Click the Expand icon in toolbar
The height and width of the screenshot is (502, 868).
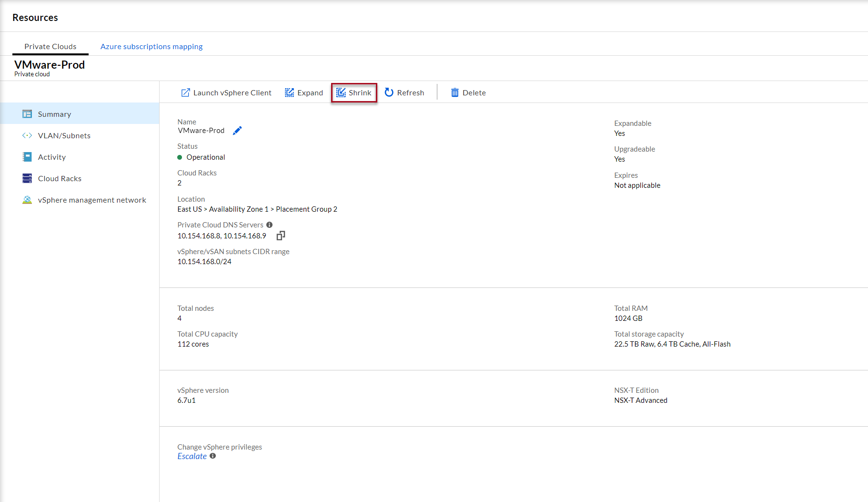click(289, 92)
